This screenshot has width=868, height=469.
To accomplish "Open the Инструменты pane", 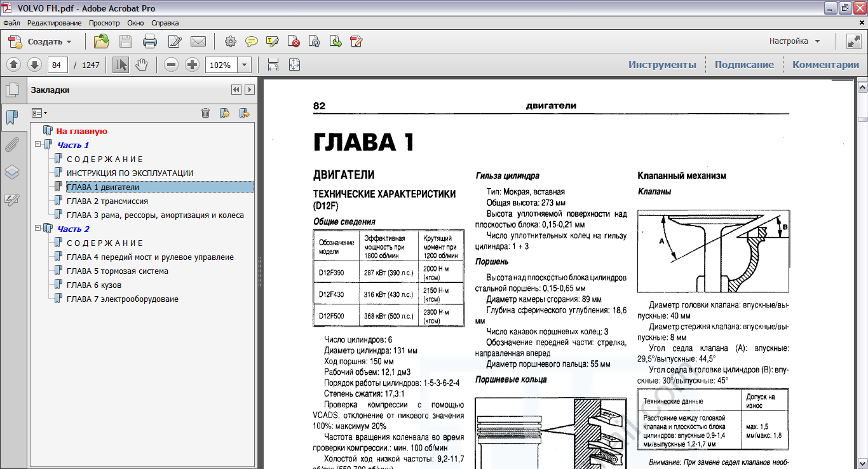I will click(662, 64).
